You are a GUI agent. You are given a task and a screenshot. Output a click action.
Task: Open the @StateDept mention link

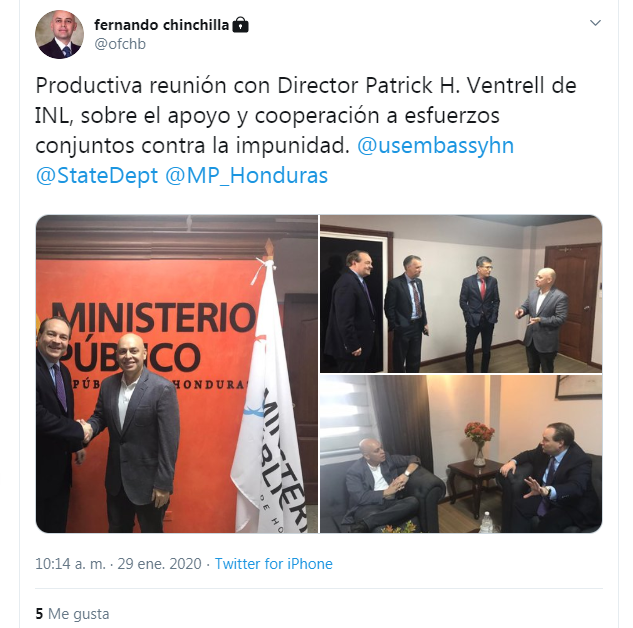[x=97, y=176]
